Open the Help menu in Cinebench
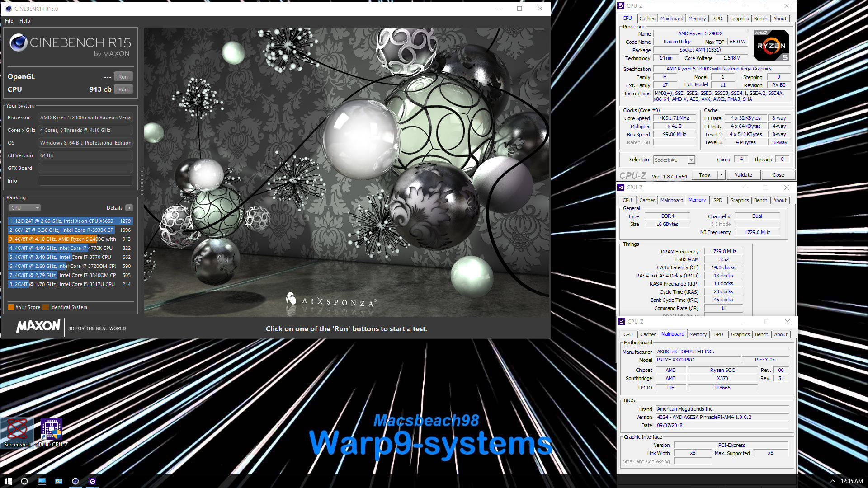The image size is (868, 488). (25, 21)
